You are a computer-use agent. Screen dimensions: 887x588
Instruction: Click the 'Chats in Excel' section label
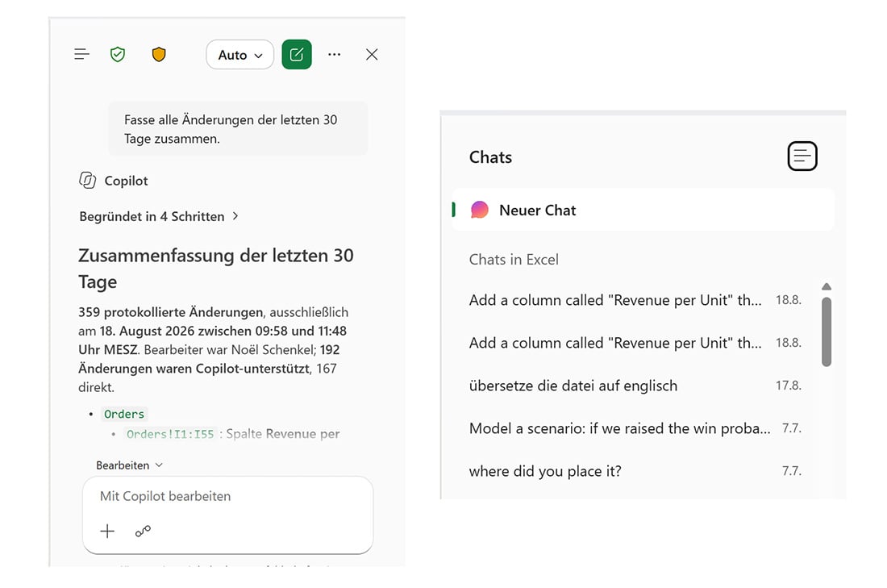click(x=514, y=259)
